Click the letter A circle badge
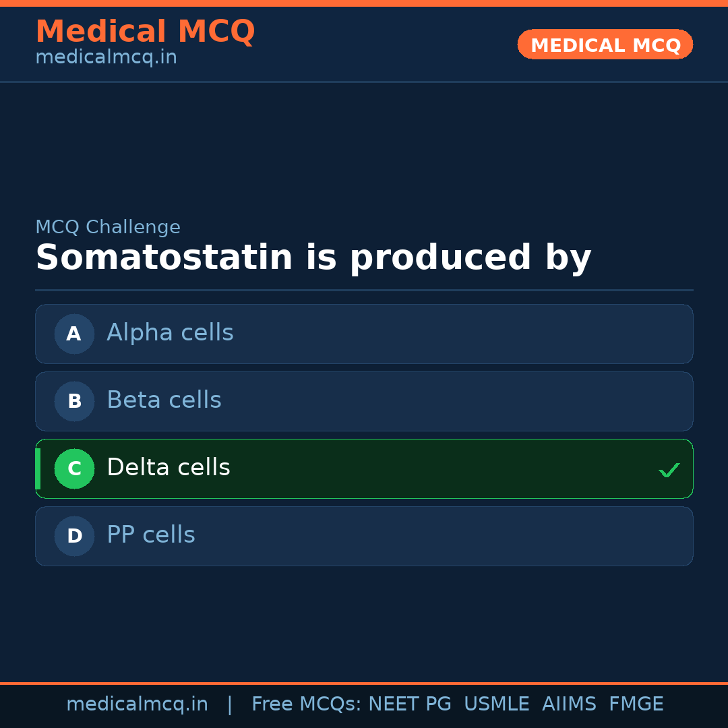The width and height of the screenshot is (728, 728). 74,334
